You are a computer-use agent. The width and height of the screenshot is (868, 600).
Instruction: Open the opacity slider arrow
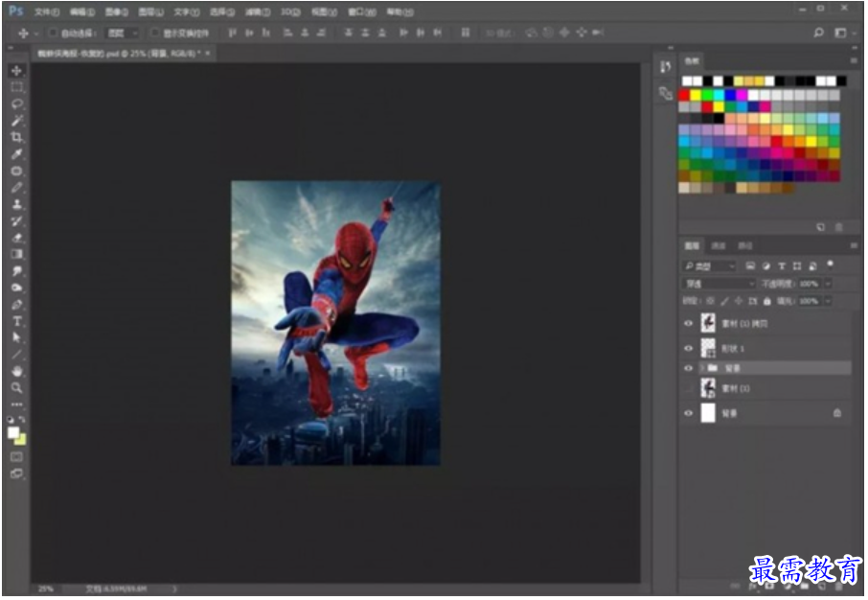(x=829, y=285)
